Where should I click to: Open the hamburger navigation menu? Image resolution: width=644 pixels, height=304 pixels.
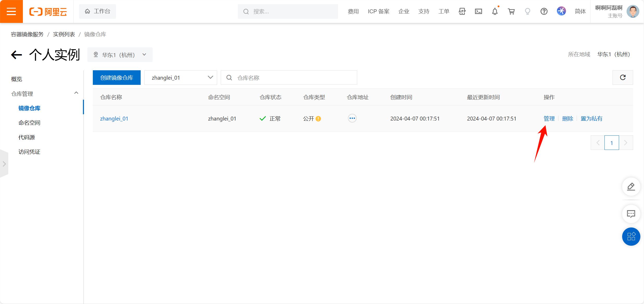(11, 11)
